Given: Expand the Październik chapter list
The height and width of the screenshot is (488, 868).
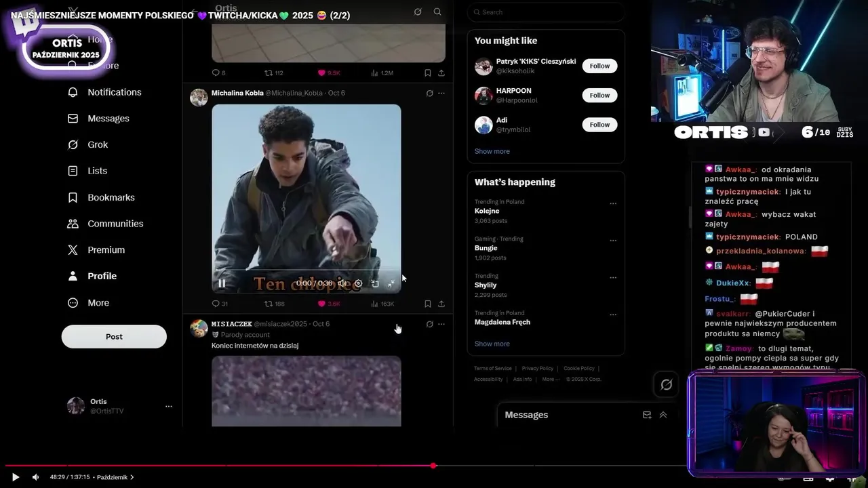Looking at the screenshot, I should (x=115, y=477).
